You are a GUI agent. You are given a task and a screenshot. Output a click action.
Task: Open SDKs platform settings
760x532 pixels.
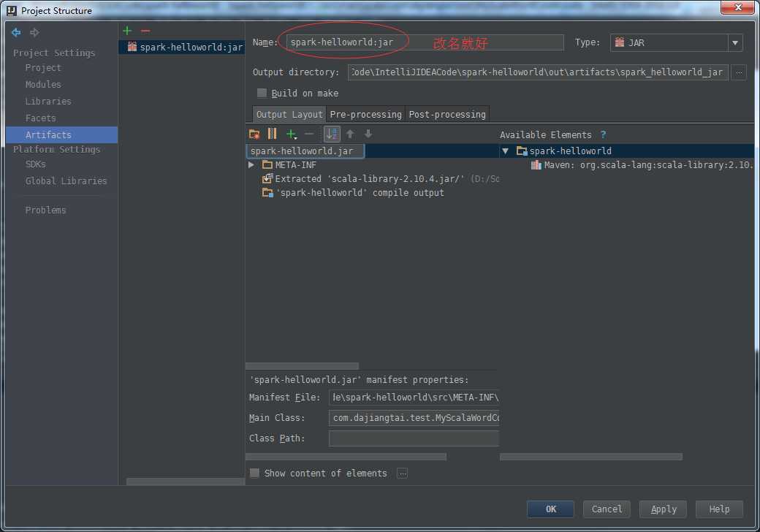[35, 164]
